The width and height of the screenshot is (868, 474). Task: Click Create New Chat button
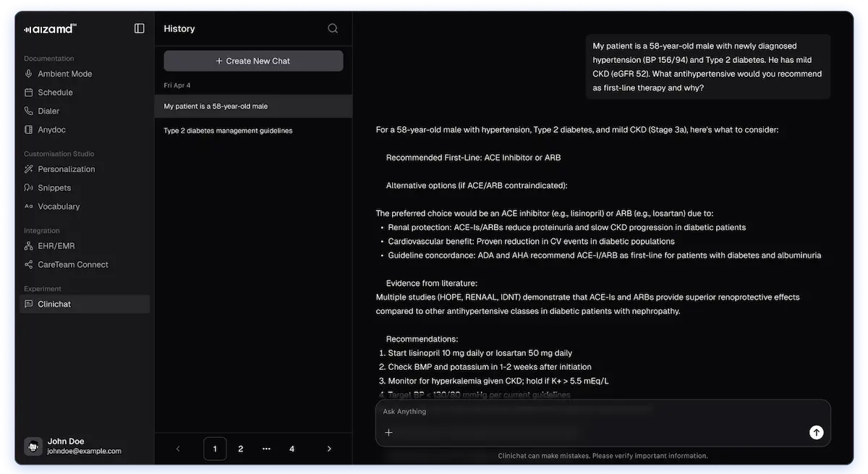coord(253,61)
